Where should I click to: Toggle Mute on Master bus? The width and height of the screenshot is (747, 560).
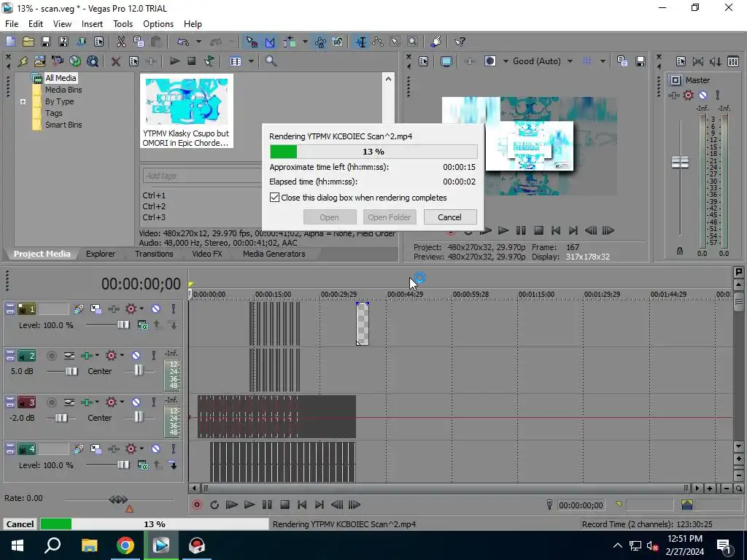(x=703, y=96)
